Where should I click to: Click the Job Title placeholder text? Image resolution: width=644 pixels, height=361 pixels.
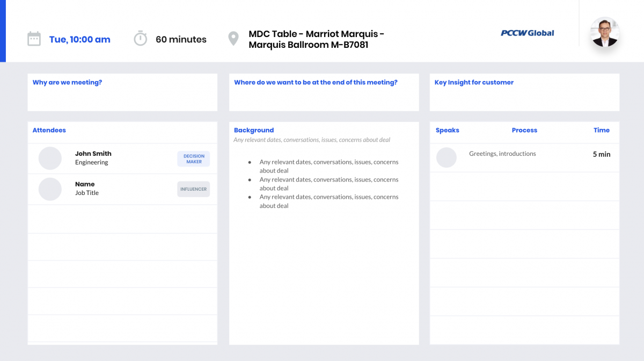click(x=87, y=193)
